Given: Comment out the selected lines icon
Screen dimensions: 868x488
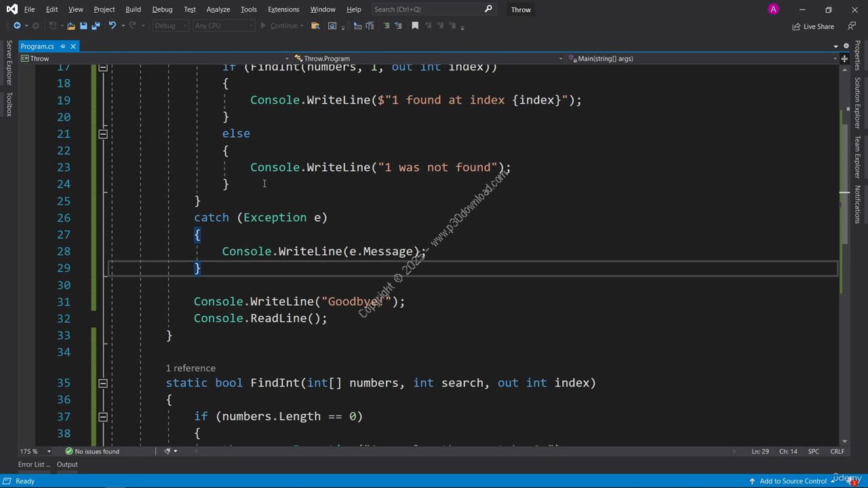Looking at the screenshot, I should (387, 26).
